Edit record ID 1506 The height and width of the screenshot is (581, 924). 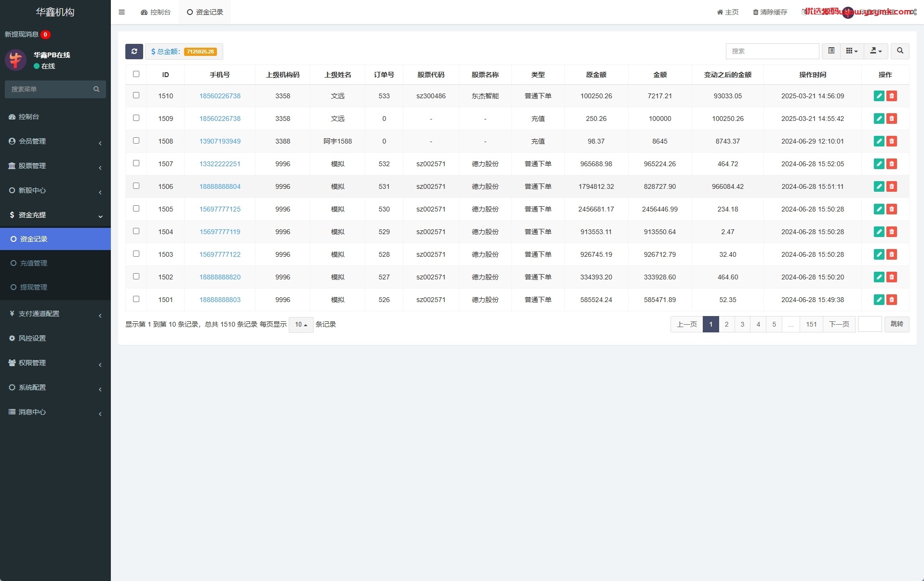879,186
